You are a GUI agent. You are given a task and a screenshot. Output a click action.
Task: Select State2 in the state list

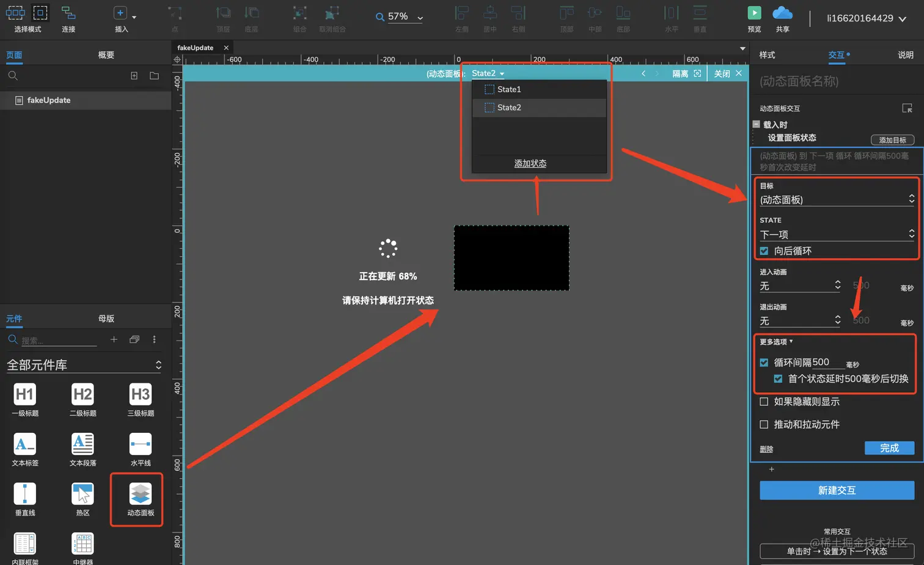tap(539, 108)
